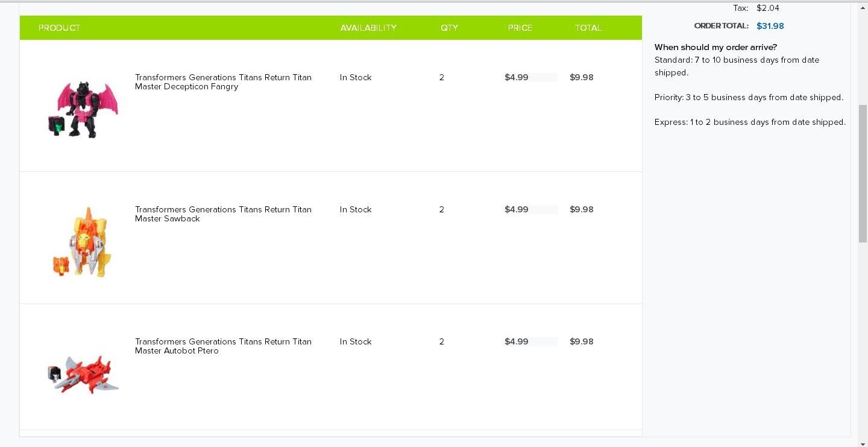Click the ORDER TOTAL label

pyautogui.click(x=722, y=26)
